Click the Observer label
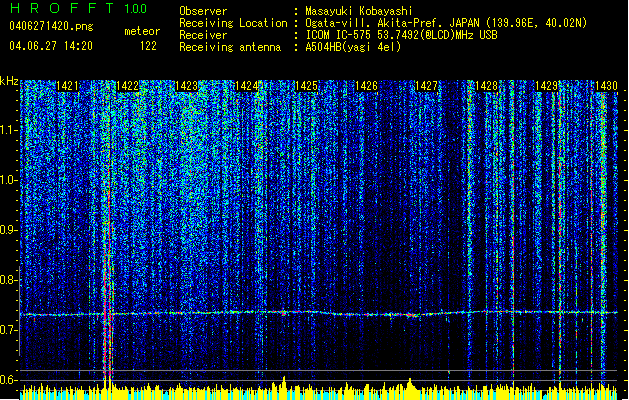This screenshot has height=400, width=629. [x=203, y=11]
